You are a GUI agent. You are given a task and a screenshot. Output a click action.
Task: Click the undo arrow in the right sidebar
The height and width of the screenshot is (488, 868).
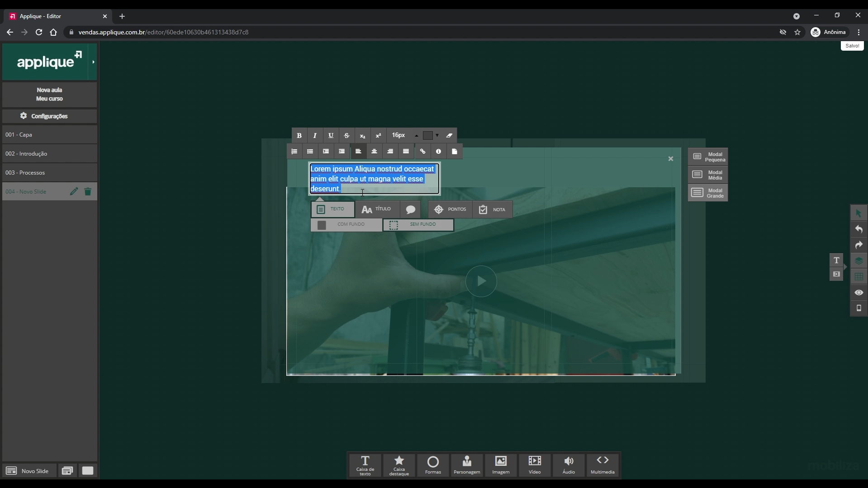(859, 229)
